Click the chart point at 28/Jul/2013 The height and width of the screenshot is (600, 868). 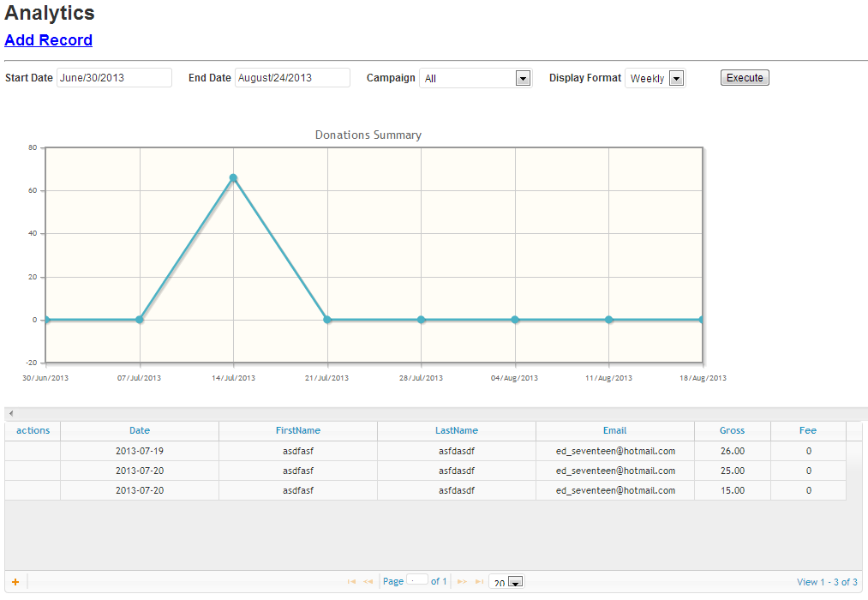(422, 320)
